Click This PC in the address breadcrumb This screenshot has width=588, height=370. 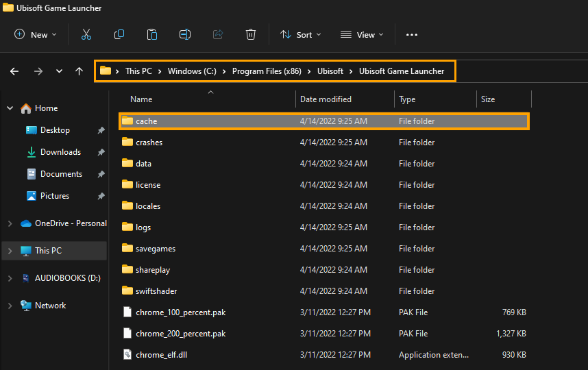(x=138, y=71)
